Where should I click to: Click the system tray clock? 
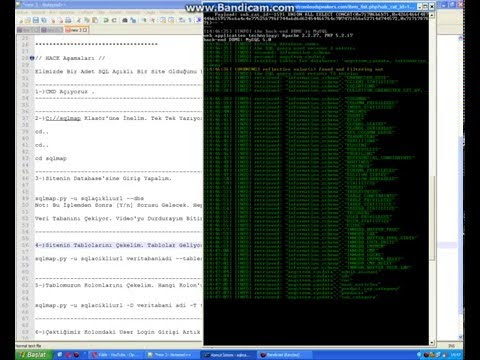point(455,355)
